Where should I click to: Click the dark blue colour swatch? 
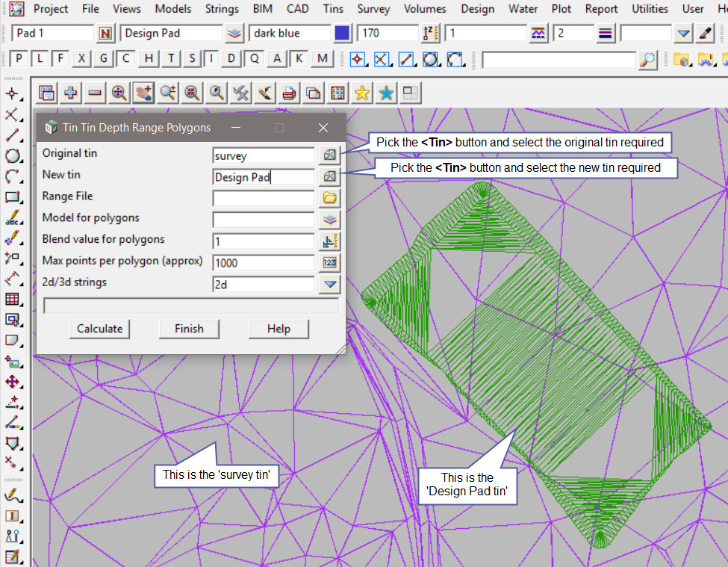[x=342, y=34]
